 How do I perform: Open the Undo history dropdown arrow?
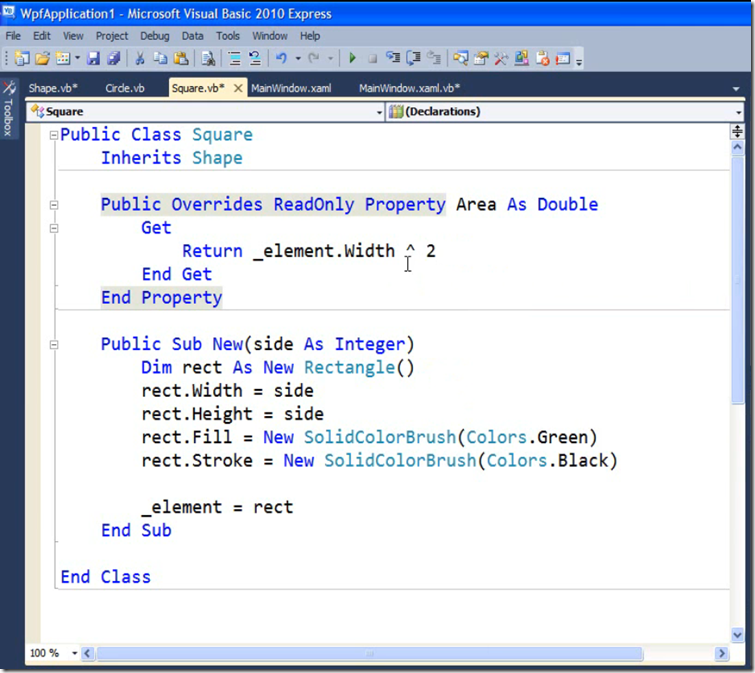pyautogui.click(x=298, y=58)
